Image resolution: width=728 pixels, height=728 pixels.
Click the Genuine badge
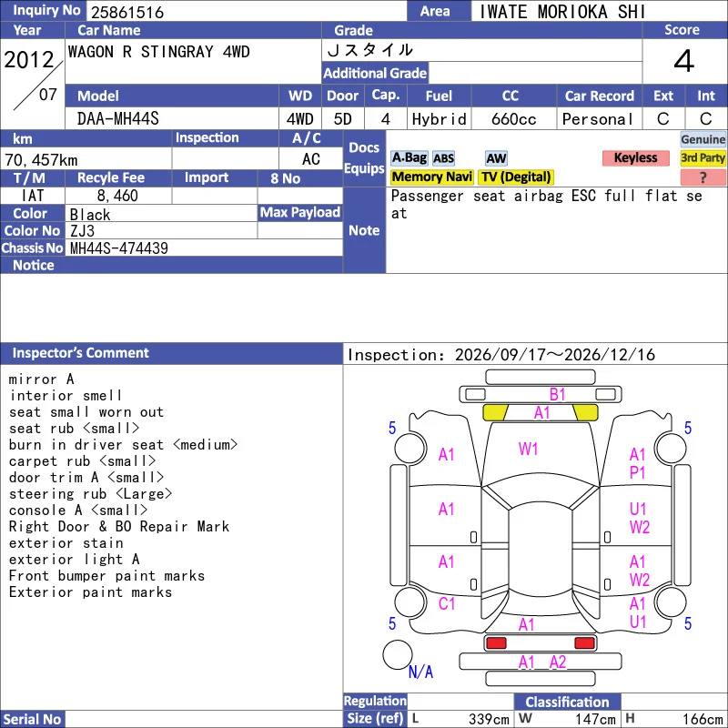pyautogui.click(x=703, y=139)
